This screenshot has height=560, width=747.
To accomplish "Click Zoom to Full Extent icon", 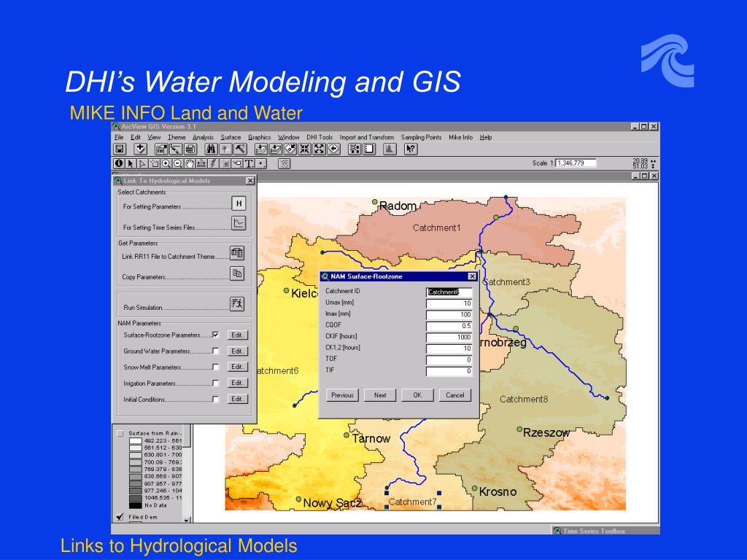I will pos(261,149).
